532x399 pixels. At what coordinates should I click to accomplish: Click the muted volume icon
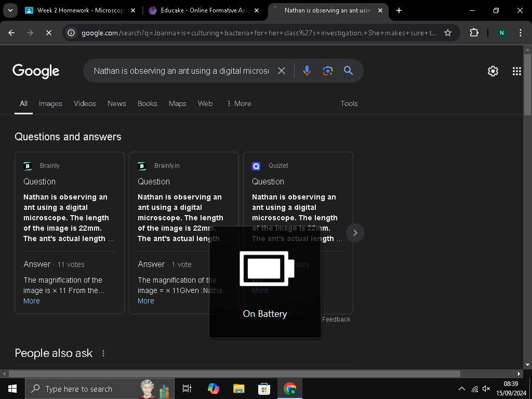(x=486, y=389)
